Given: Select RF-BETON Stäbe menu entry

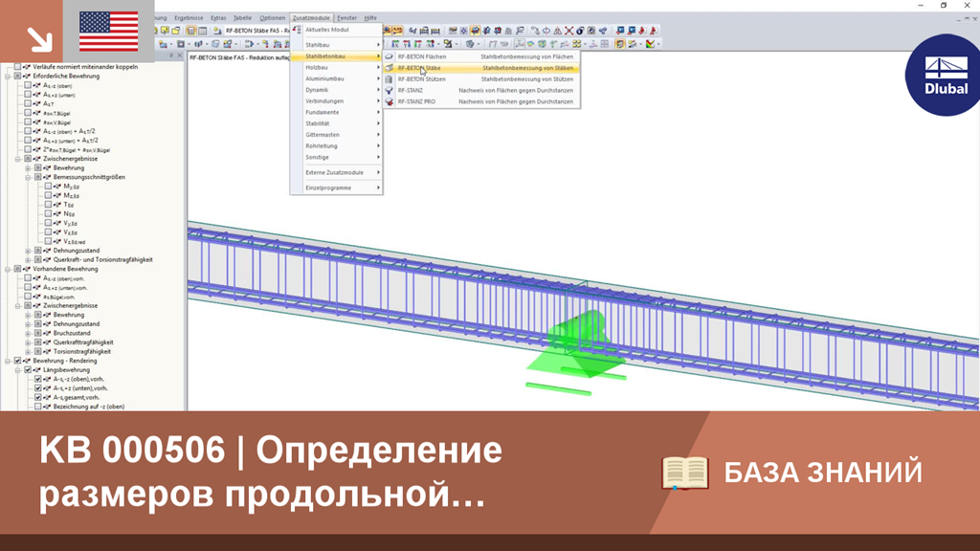Looking at the screenshot, I should coord(482,68).
